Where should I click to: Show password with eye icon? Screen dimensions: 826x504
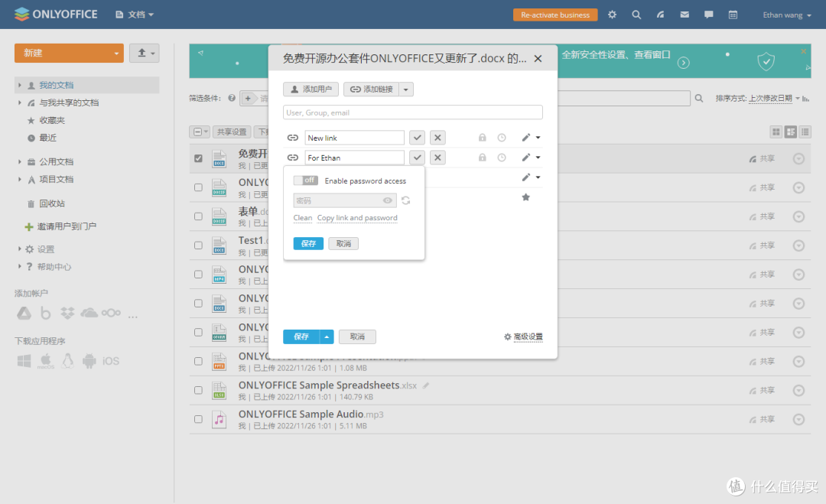coord(387,200)
